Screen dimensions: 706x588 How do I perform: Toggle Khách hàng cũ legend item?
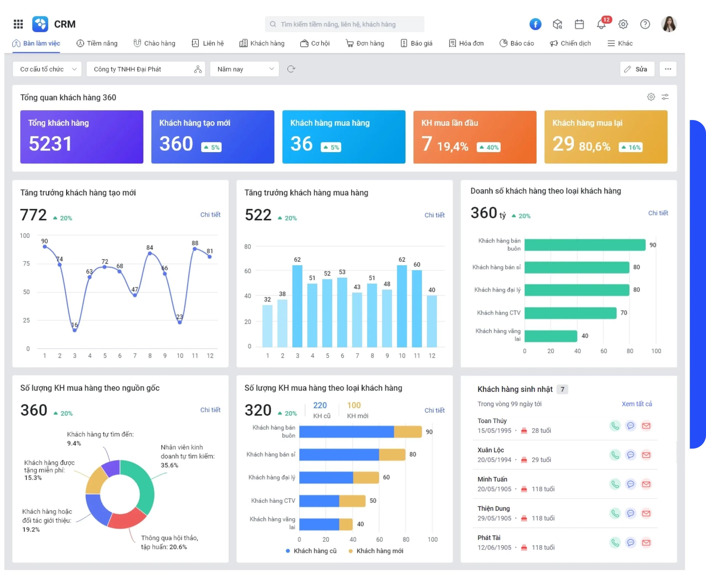point(311,551)
